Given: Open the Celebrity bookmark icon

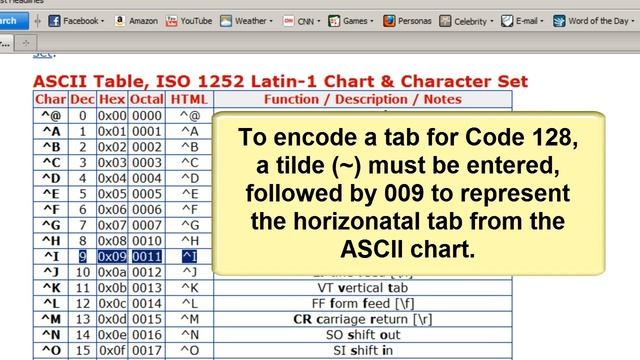Looking at the screenshot, I should pos(445,21).
